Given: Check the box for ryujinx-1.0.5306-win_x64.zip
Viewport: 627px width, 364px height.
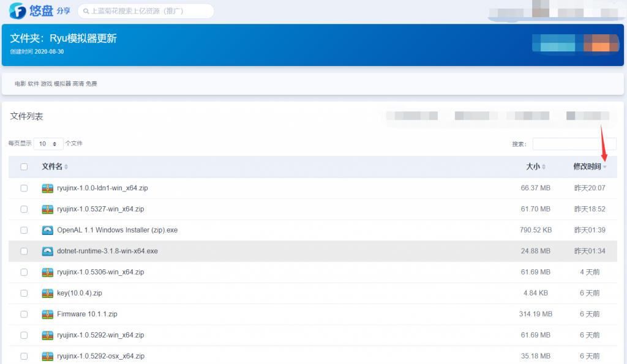Looking at the screenshot, I should pyautogui.click(x=24, y=272).
